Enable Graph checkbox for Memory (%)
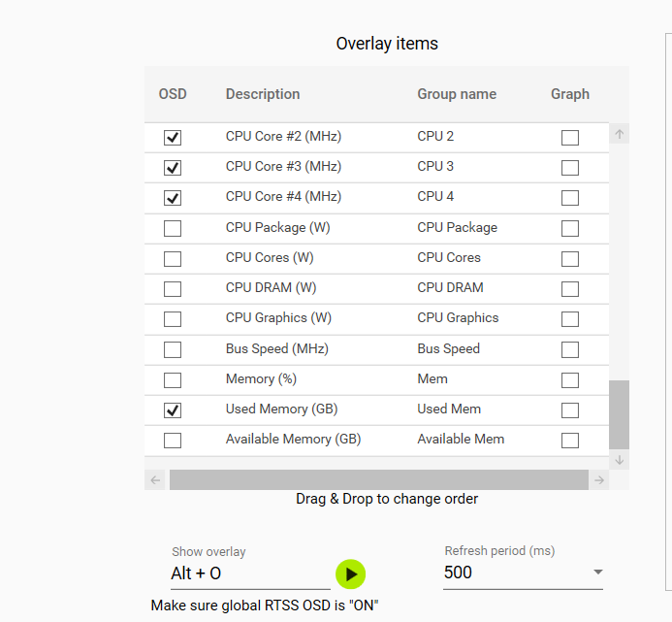 [x=570, y=380]
